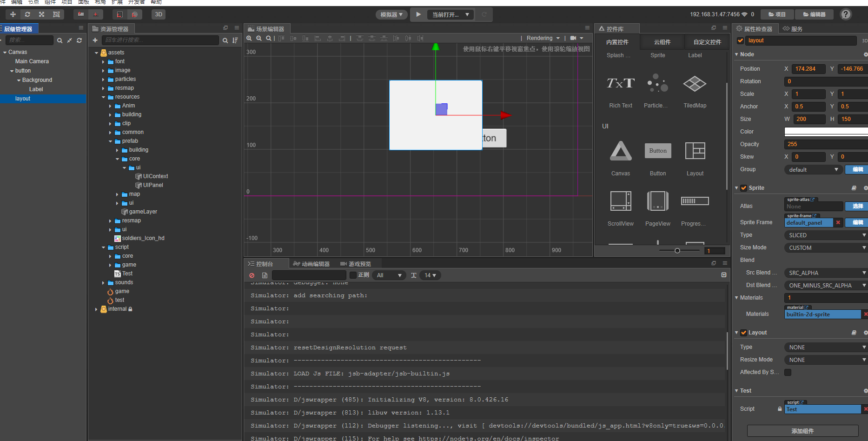Open the Layout component help docs icon
Viewport: 868px width, 441px height.
[854, 333]
